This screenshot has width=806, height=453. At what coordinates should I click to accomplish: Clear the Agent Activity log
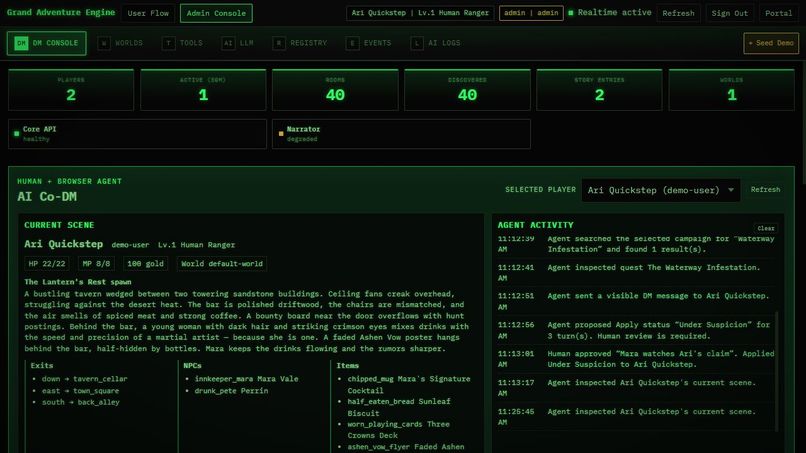765,228
